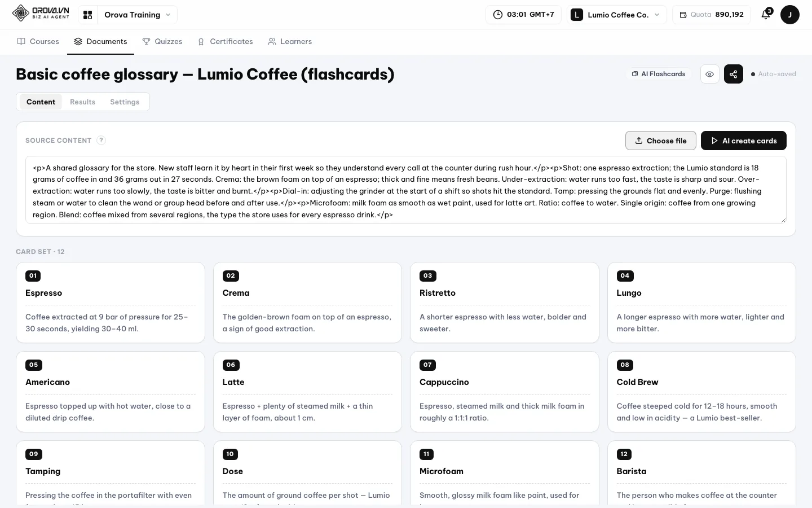
Task: Select the Lungo flashcard
Action: pos(701,303)
